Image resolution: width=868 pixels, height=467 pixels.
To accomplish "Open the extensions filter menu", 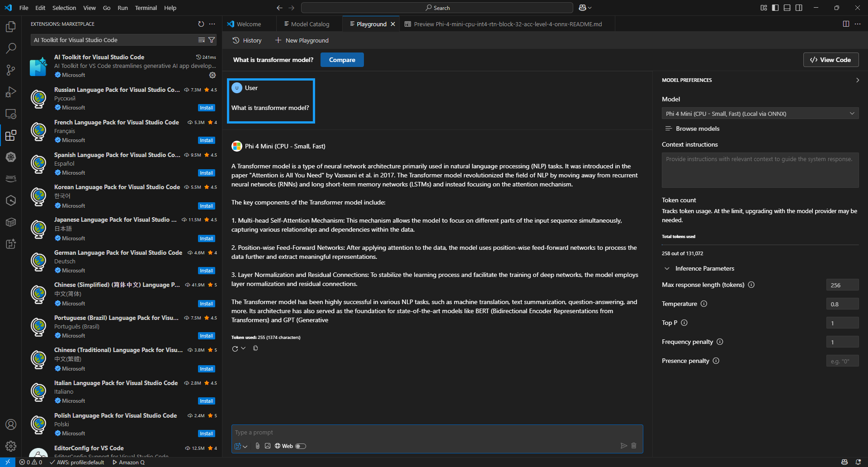I will (212, 40).
